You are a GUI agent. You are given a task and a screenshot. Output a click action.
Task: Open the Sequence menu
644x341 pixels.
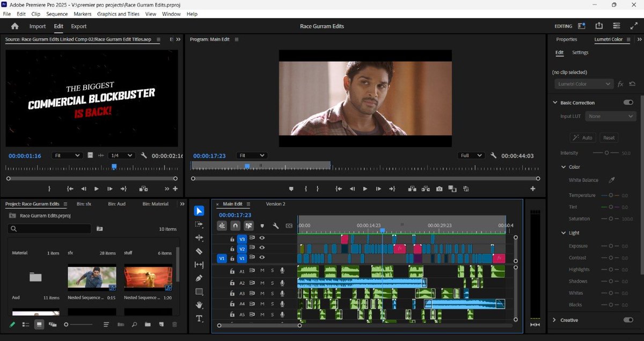57,14
